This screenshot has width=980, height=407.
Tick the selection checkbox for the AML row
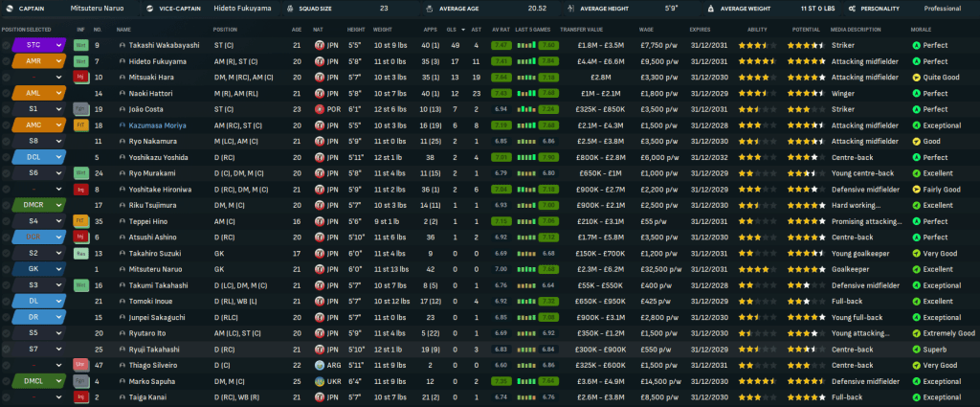pyautogui.click(x=6, y=93)
